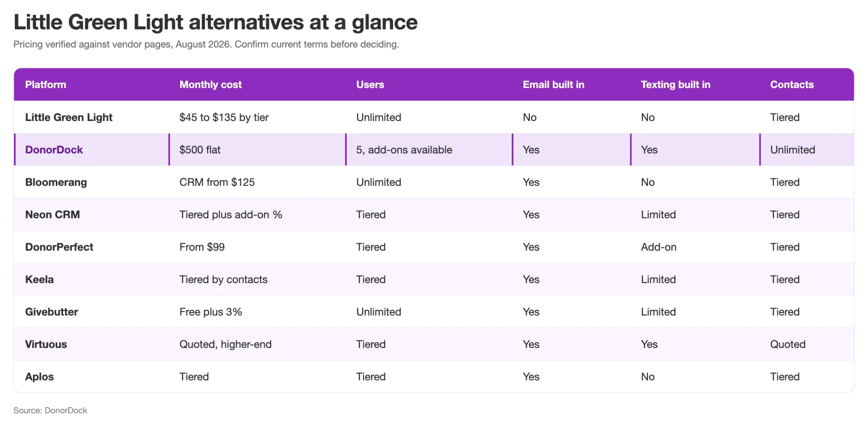Image resolution: width=868 pixels, height=427 pixels.
Task: Click the Texting built in column header
Action: pyautogui.click(x=675, y=85)
